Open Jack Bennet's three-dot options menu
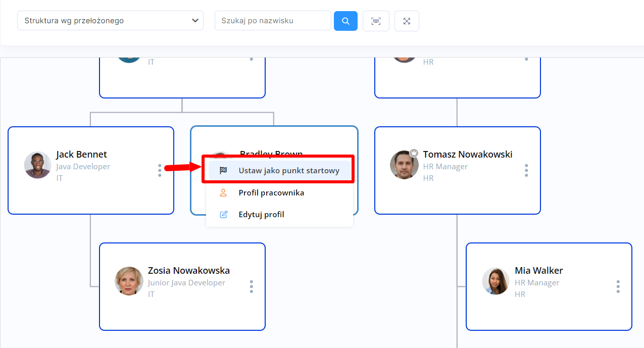The height and width of the screenshot is (348, 644). click(x=160, y=170)
